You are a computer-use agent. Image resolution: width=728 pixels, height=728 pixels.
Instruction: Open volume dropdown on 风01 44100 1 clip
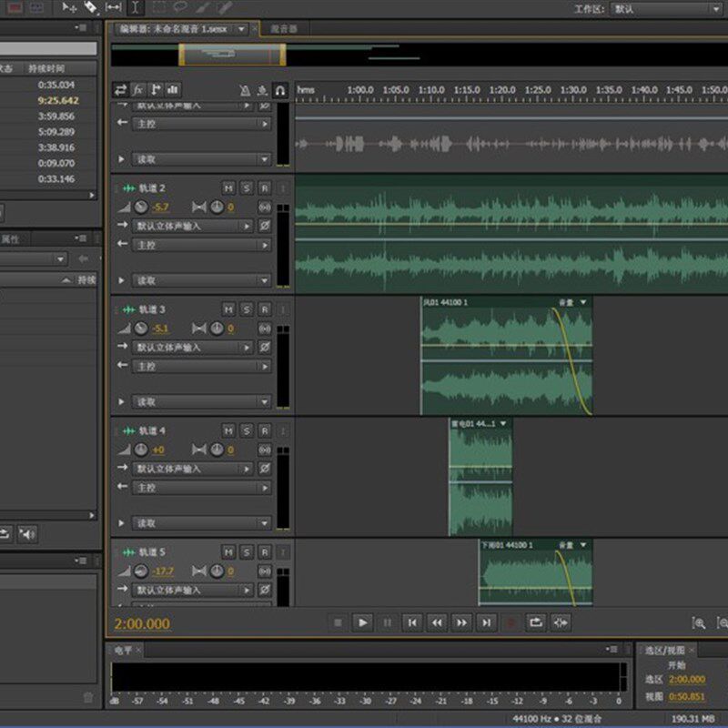(582, 302)
